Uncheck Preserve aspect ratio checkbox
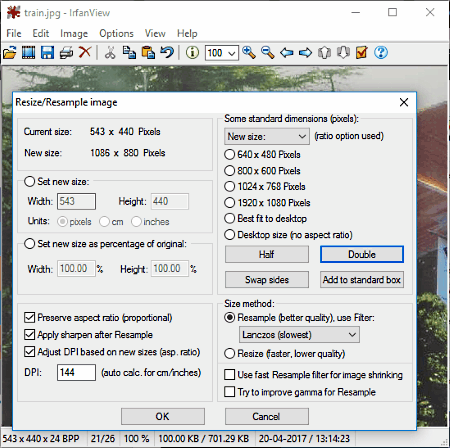 (x=30, y=317)
